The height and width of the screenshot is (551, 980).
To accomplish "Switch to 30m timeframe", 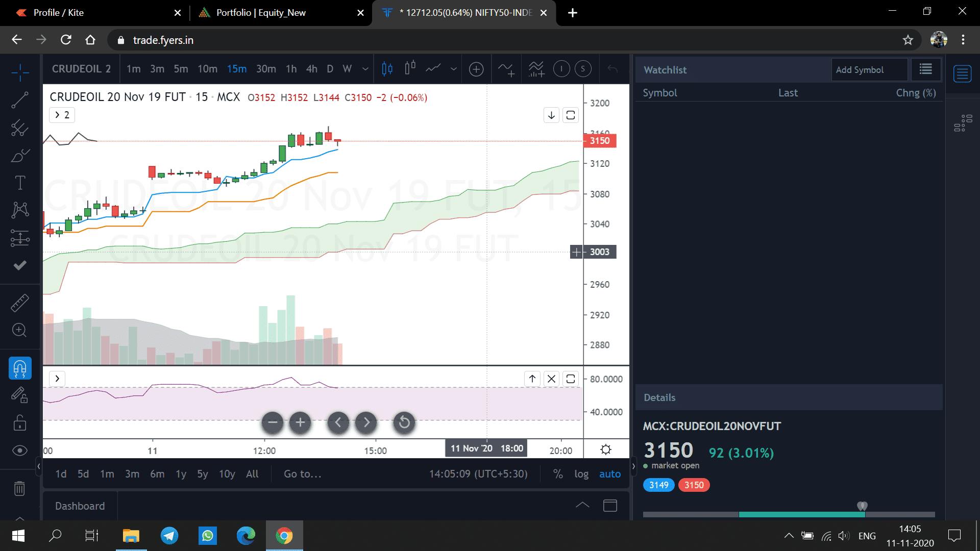I will click(x=266, y=69).
